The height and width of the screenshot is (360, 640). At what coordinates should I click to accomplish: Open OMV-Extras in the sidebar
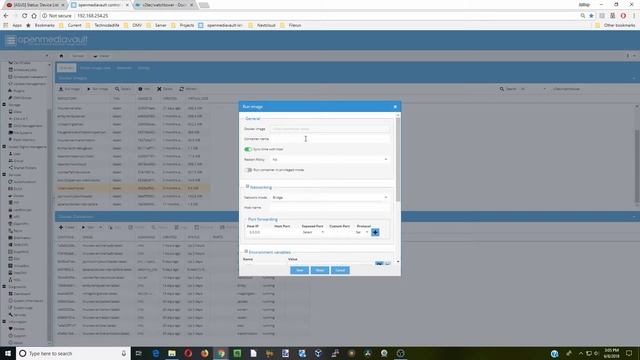pos(20,98)
